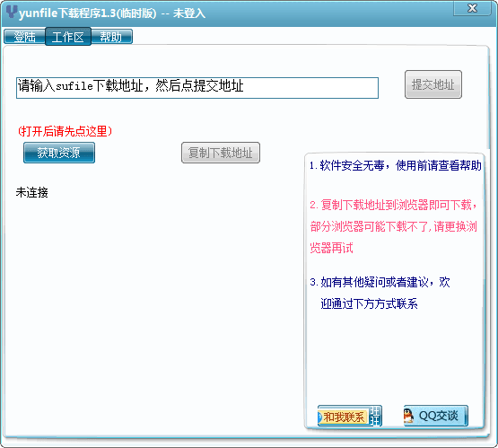This screenshot has height=448, width=498.
Task: Select the 工作区 tab
Action: (68, 37)
